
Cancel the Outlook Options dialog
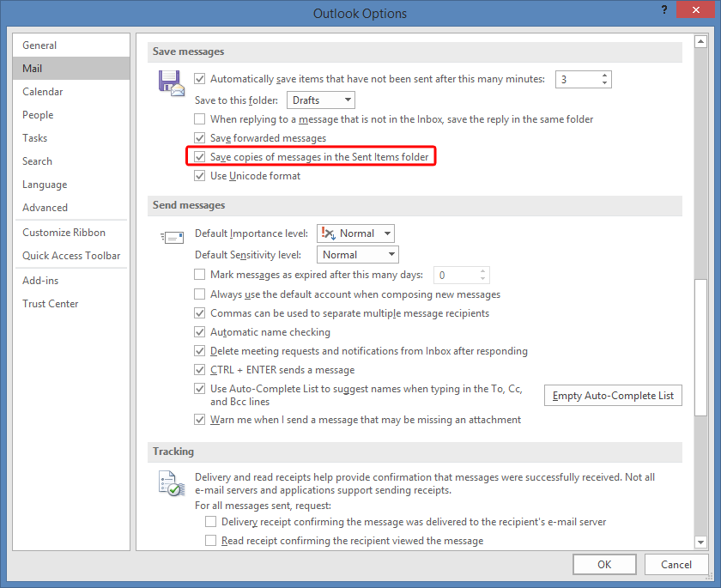676,565
